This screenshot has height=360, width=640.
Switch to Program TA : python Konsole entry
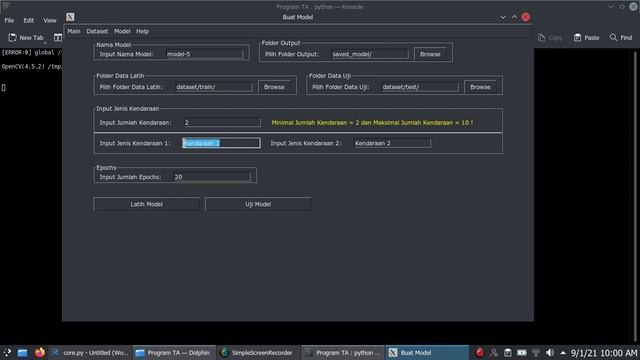tap(342, 353)
